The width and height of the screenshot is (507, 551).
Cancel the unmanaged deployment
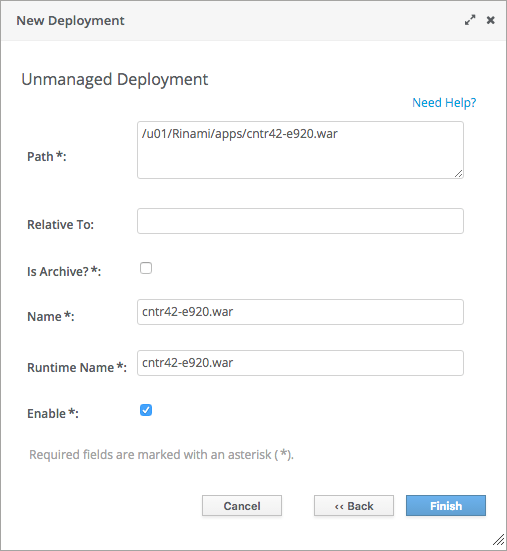(x=242, y=506)
